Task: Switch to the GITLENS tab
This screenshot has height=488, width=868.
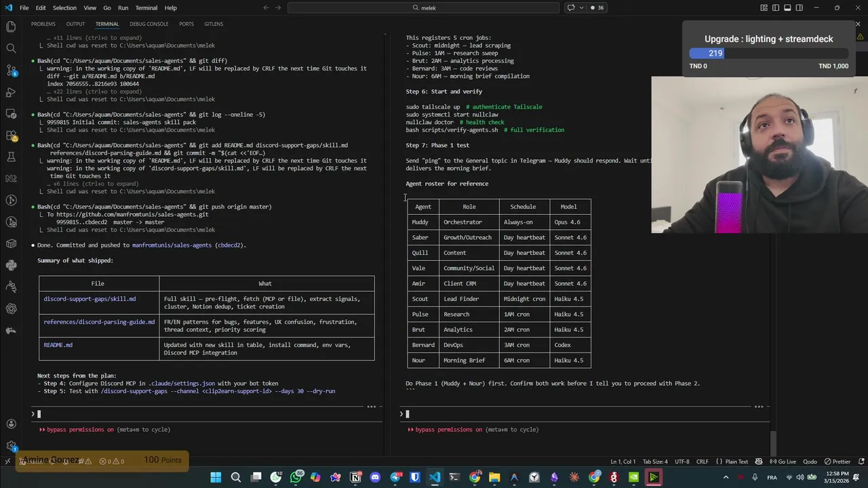Action: [x=214, y=24]
